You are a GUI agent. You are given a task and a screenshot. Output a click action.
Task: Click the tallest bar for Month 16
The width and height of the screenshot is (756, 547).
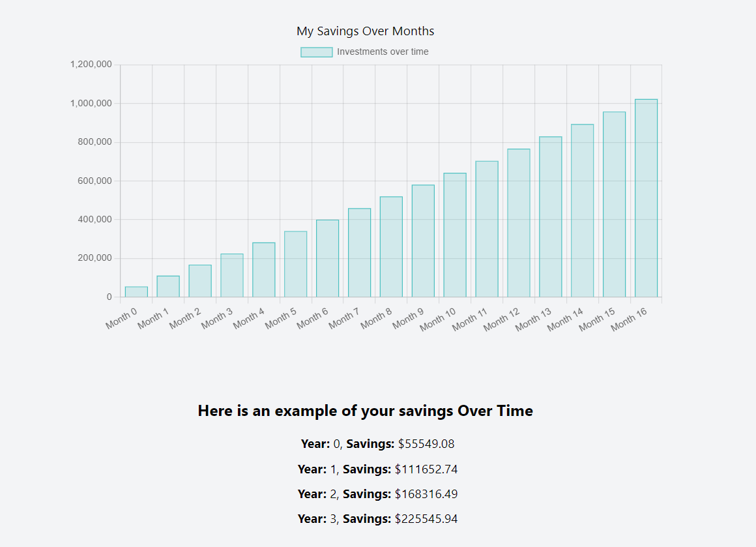[x=646, y=196]
